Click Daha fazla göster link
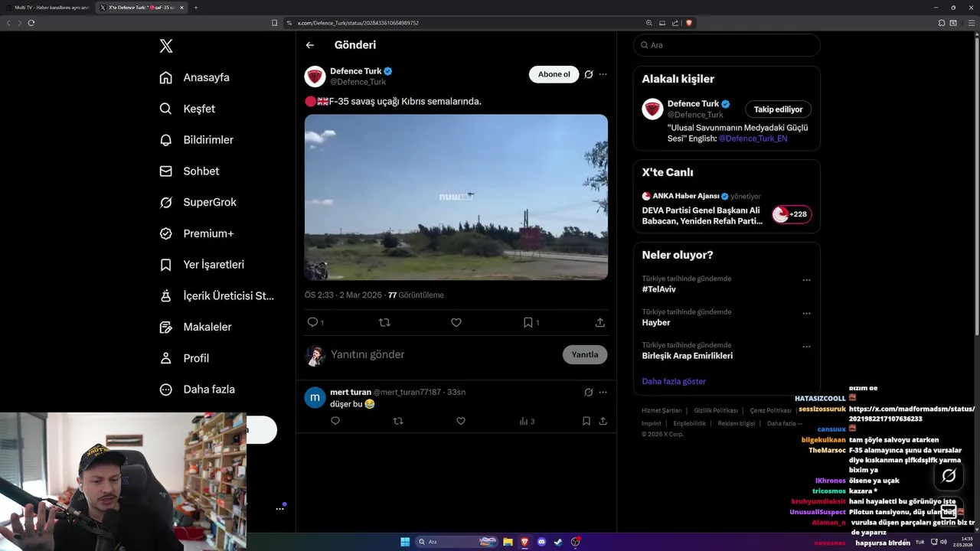The image size is (980, 551). (674, 381)
